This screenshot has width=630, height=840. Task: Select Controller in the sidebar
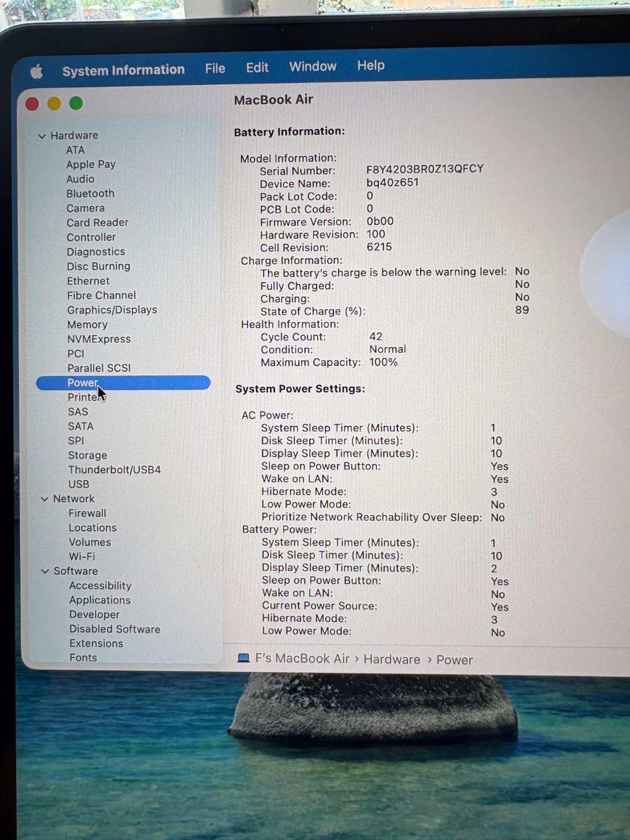click(x=91, y=237)
